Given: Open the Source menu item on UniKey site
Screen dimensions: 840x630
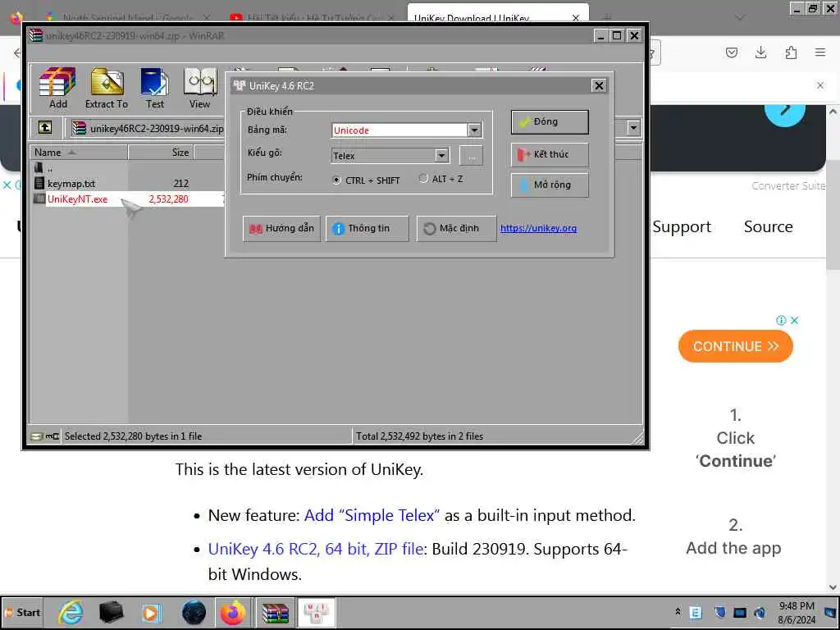Looking at the screenshot, I should 768,226.
